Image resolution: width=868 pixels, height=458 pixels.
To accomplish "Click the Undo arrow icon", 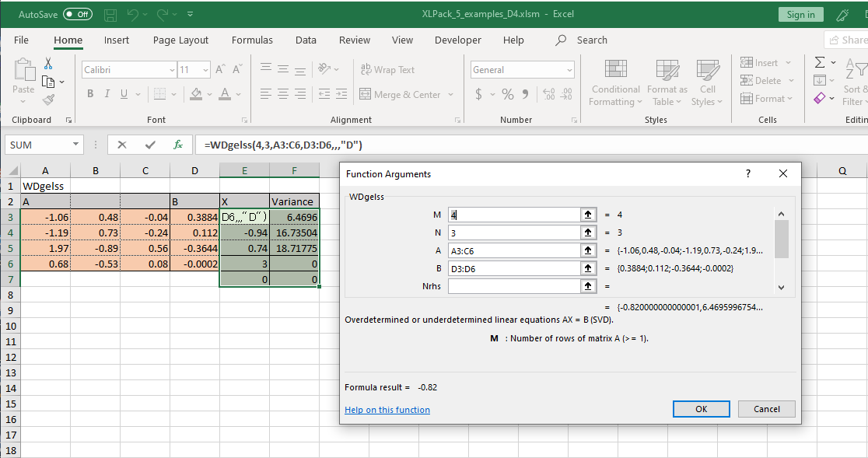I will coord(133,14).
